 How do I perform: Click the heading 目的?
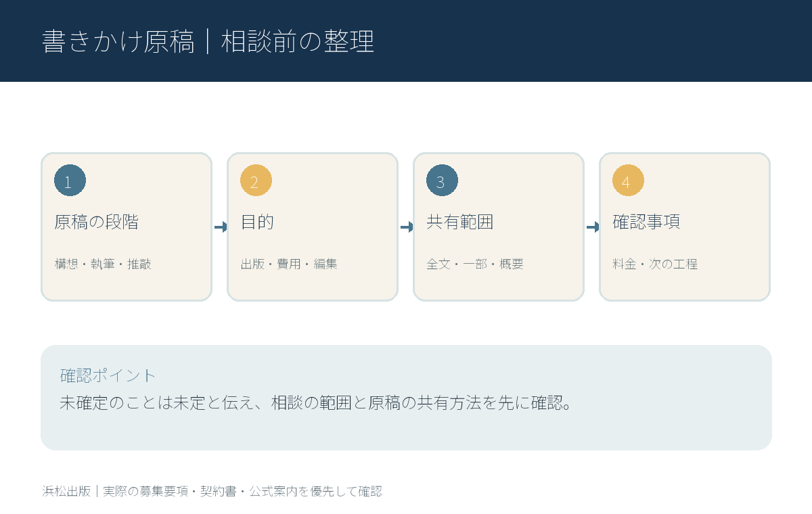pyautogui.click(x=257, y=222)
